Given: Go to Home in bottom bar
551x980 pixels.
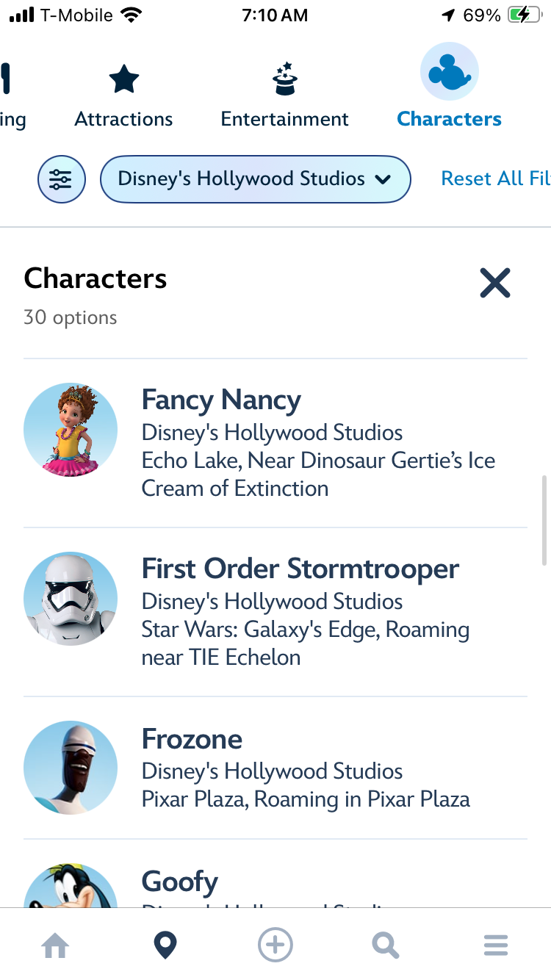Looking at the screenshot, I should (56, 945).
